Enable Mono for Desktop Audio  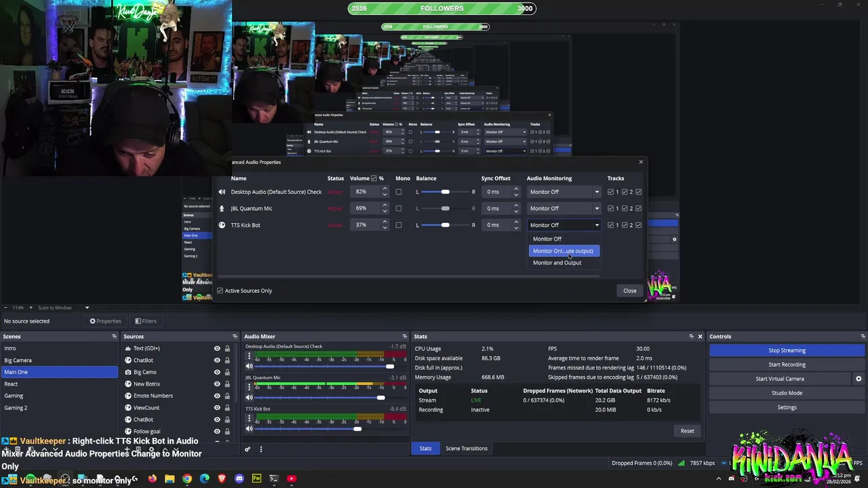(x=399, y=192)
